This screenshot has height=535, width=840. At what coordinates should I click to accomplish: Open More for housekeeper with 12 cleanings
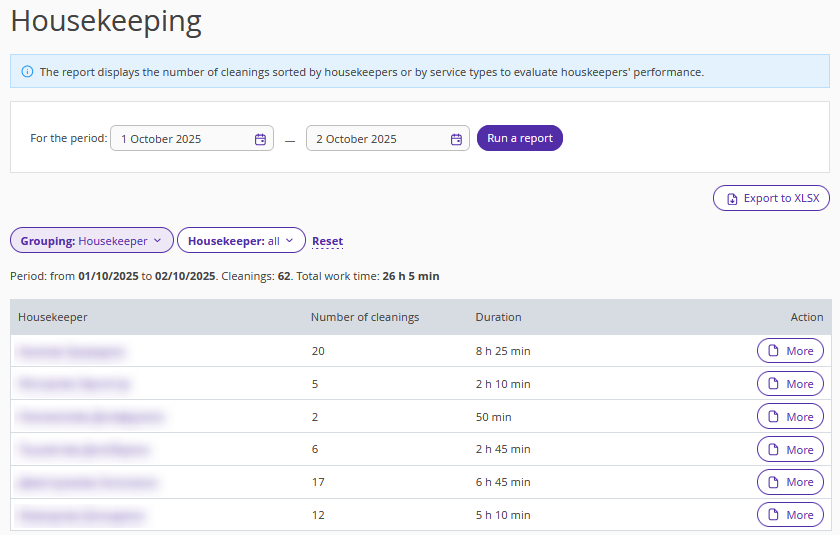[x=790, y=515]
